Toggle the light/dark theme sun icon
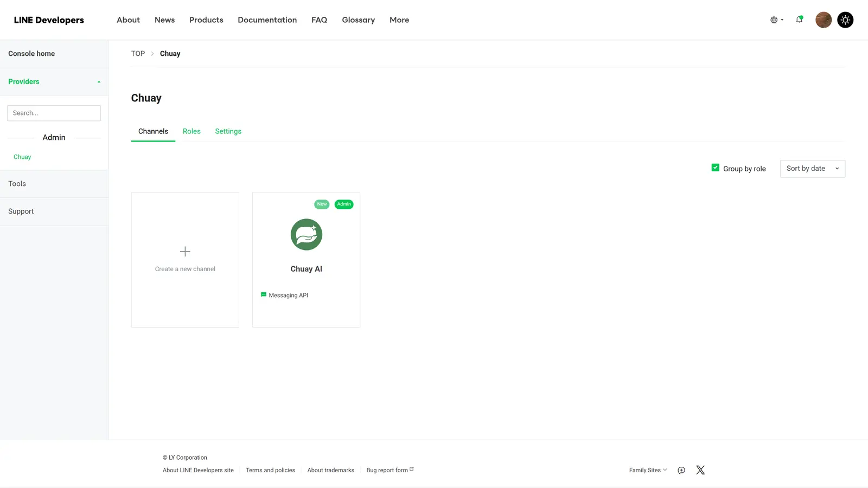Image resolution: width=868 pixels, height=488 pixels. coord(845,20)
